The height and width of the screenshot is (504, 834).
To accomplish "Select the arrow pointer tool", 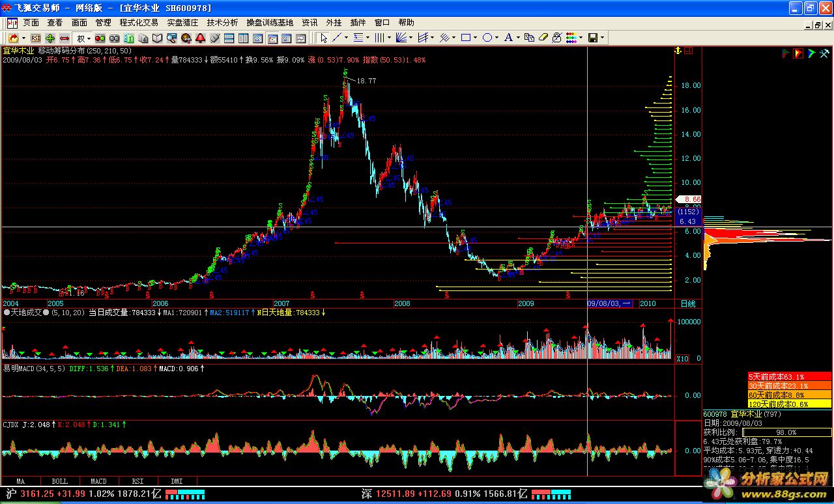I will pyautogui.click(x=324, y=38).
